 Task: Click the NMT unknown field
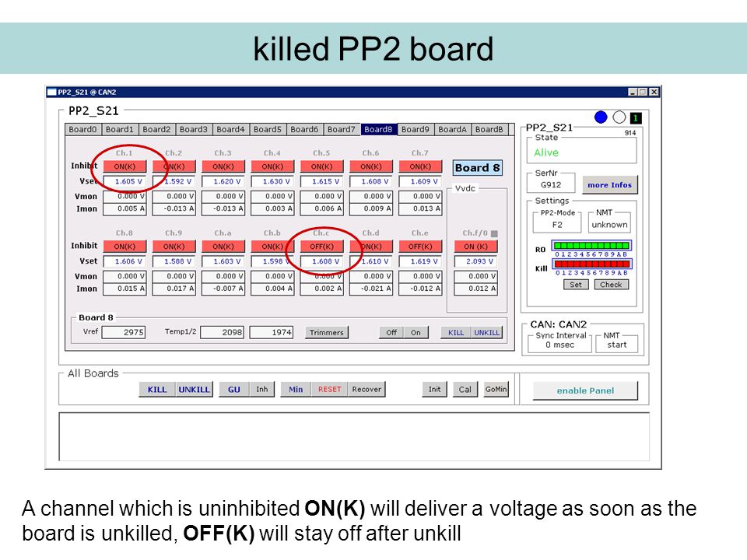(609, 225)
